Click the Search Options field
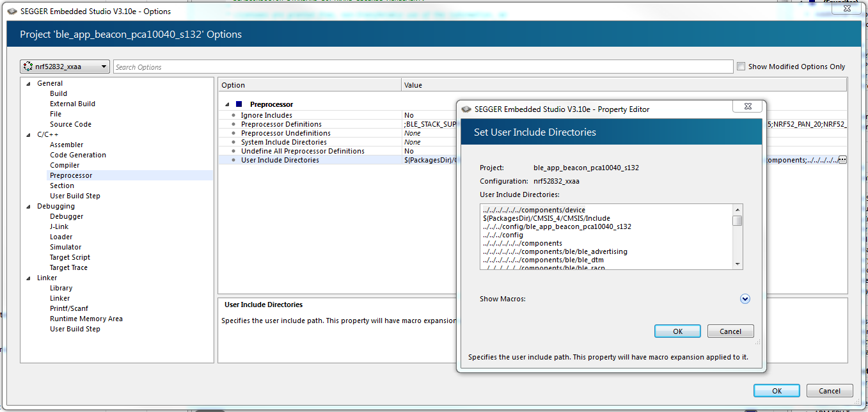868x412 pixels. pos(423,67)
